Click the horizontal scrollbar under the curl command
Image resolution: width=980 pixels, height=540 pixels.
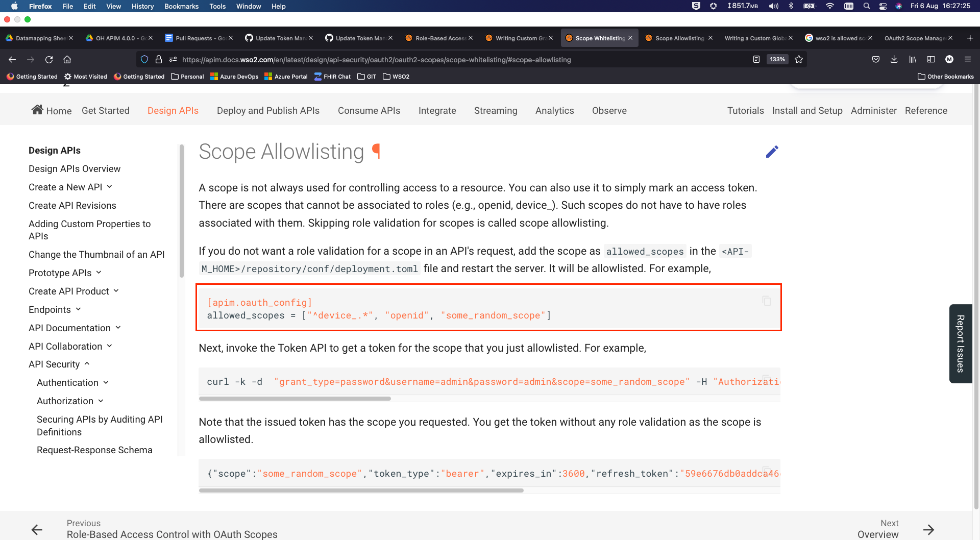point(295,398)
